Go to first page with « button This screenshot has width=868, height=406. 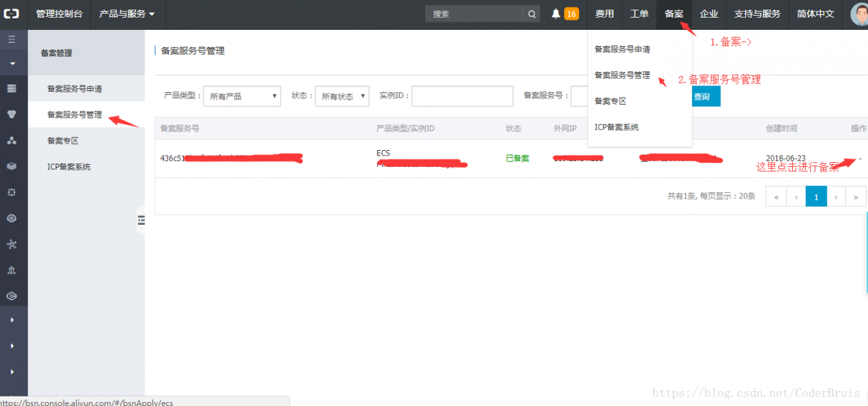point(776,197)
